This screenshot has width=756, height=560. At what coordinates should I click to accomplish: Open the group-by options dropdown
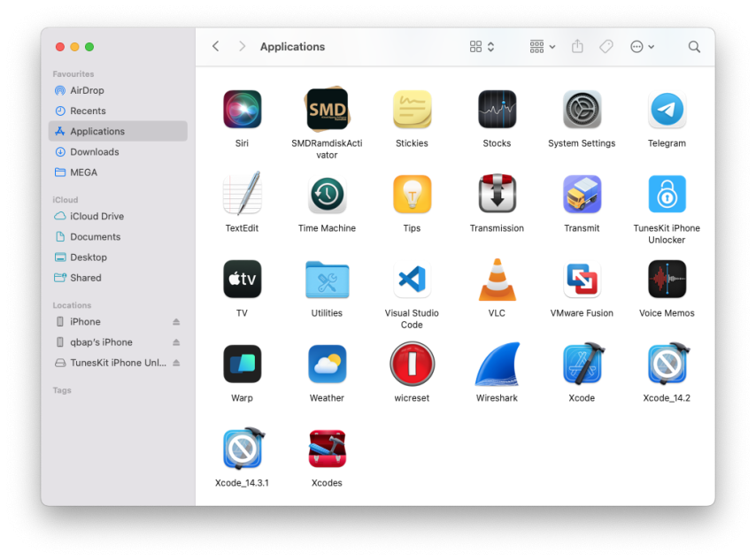coord(543,46)
